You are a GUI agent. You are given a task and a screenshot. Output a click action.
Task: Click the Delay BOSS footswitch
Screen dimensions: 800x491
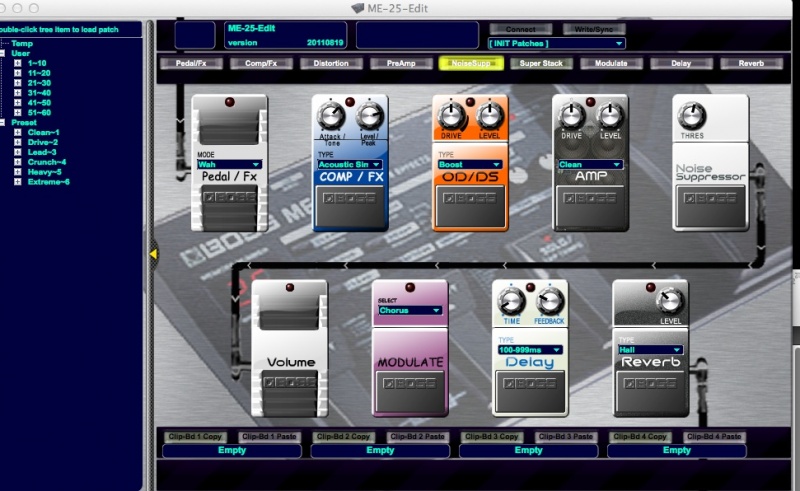point(530,392)
